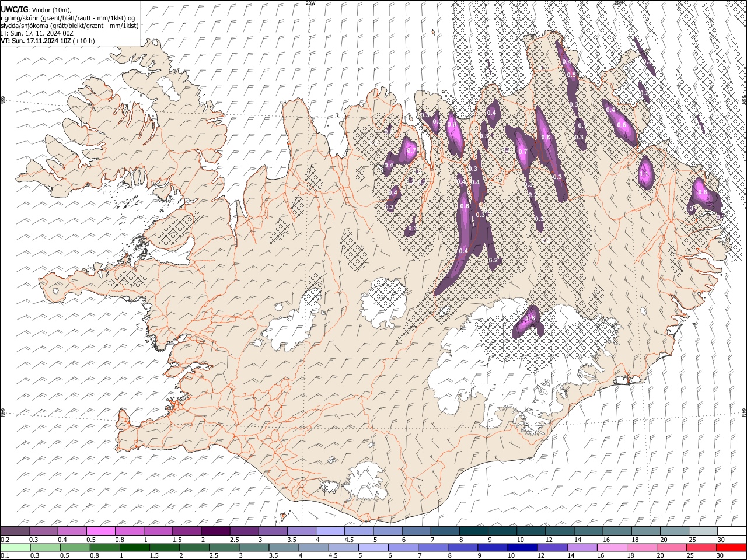The width and height of the screenshot is (747, 560).
Task: Pick the darkest green bottom-row swatch at 1
Action: [134, 547]
